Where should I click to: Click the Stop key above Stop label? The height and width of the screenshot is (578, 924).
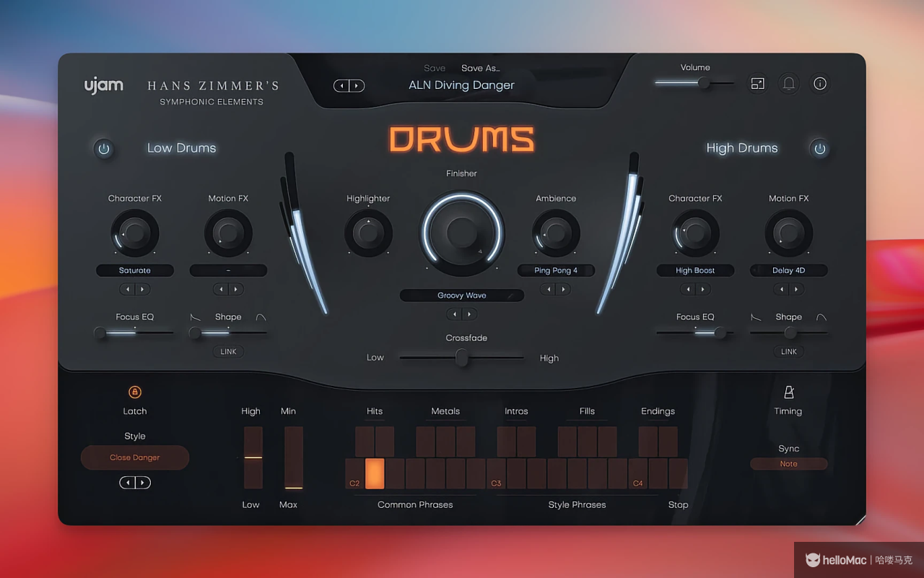click(x=678, y=474)
